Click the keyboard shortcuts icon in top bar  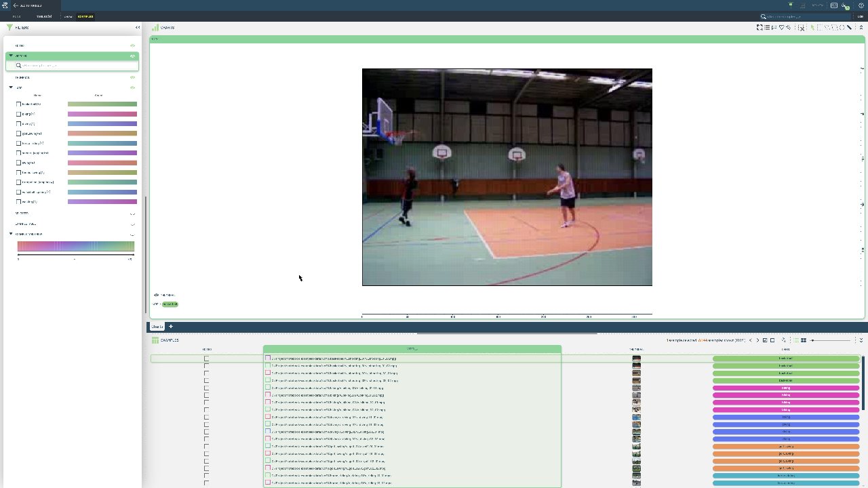(x=834, y=5)
